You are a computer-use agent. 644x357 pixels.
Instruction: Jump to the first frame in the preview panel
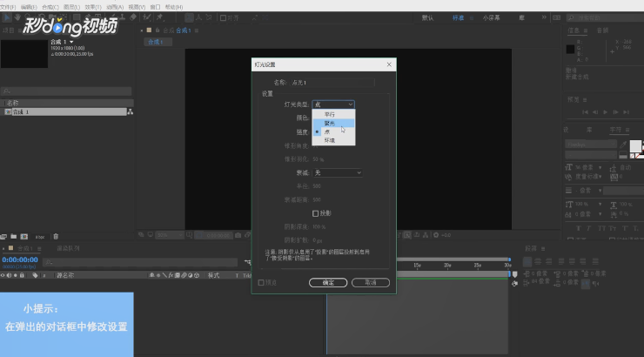click(x=585, y=111)
